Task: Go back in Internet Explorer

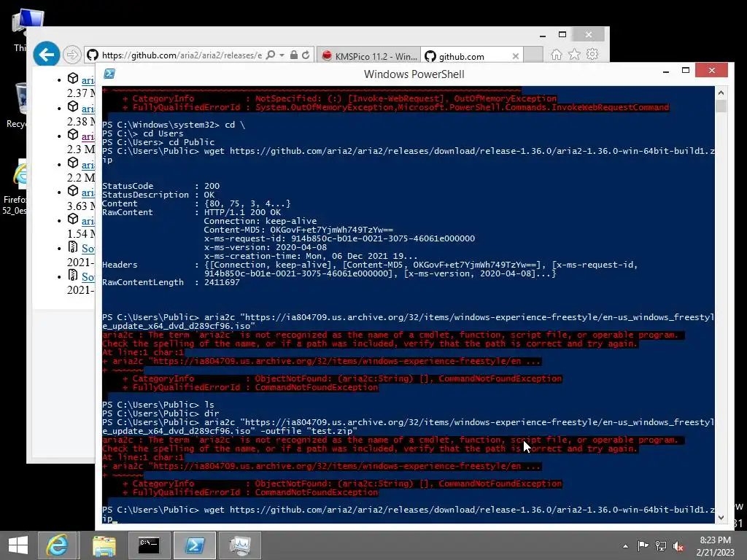Action: coord(46,55)
